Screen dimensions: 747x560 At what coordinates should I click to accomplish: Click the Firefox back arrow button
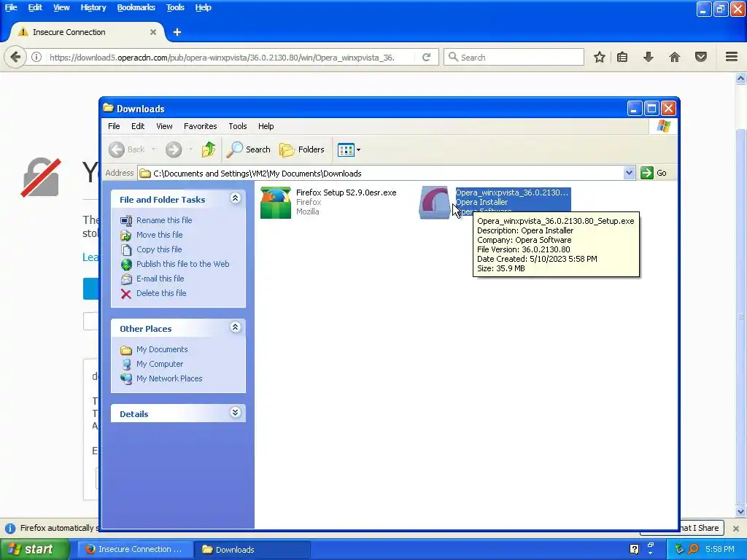(x=15, y=57)
